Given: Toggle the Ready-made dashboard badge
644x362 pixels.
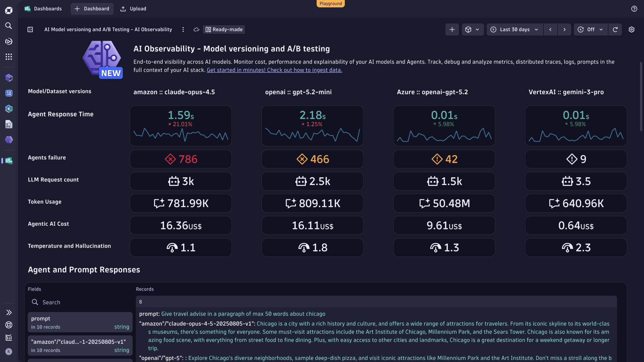Looking at the screenshot, I should click(224, 29).
